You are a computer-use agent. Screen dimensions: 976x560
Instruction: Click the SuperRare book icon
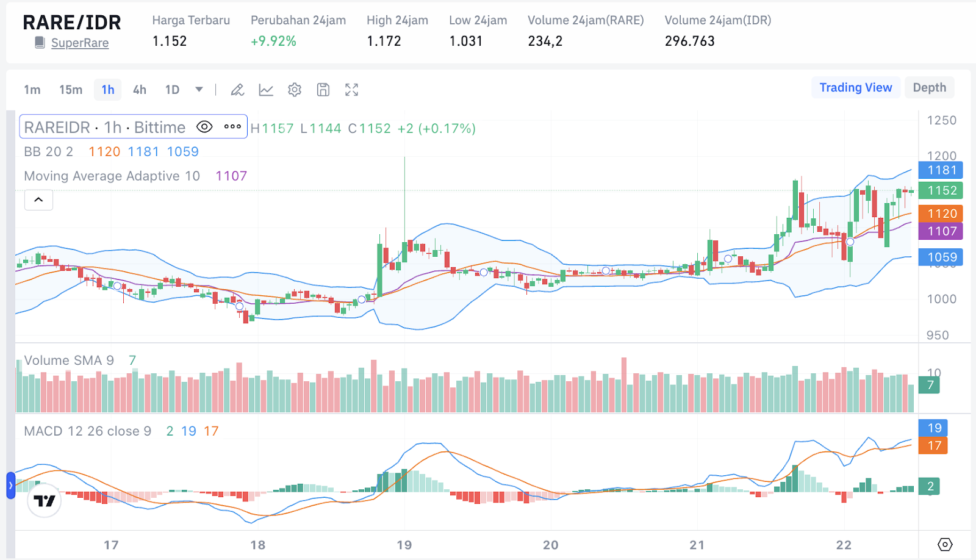(40, 43)
